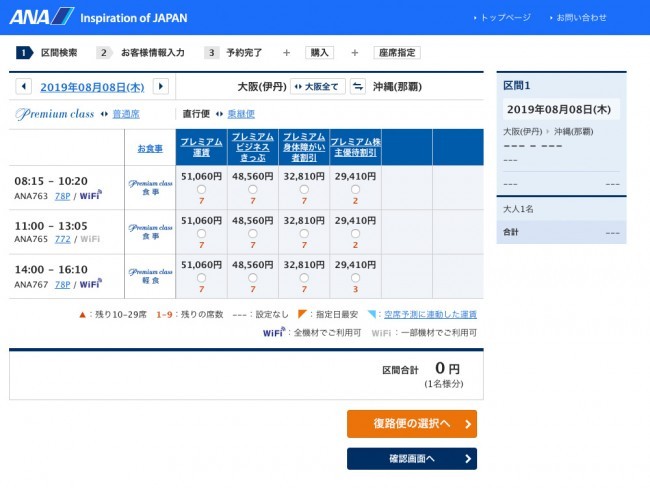Open プレミアム運賃 fare details
The image size is (650, 488).
tap(201, 147)
